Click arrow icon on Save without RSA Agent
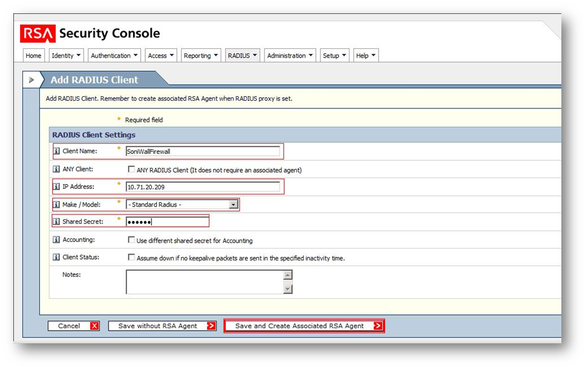This screenshot has height=370, width=588. pos(211,326)
